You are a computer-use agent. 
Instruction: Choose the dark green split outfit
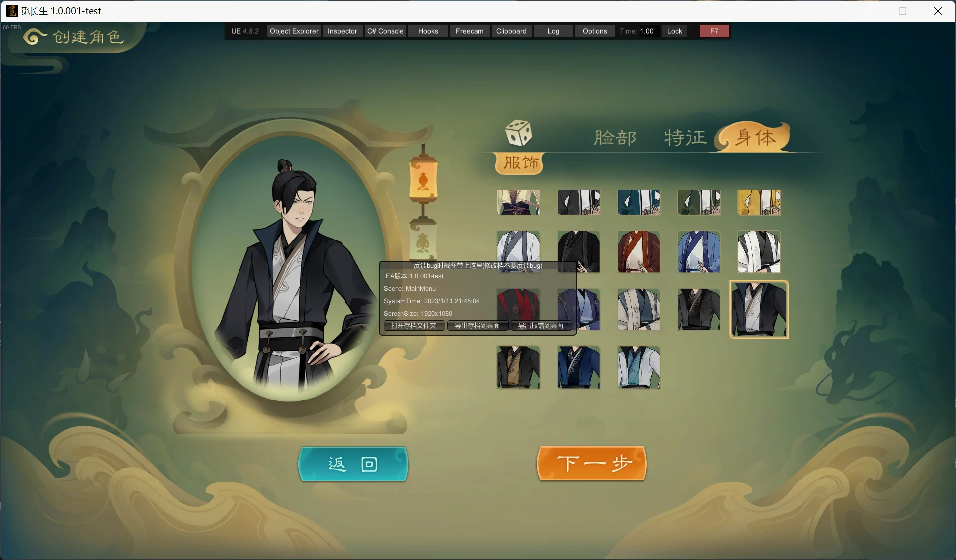point(699,202)
